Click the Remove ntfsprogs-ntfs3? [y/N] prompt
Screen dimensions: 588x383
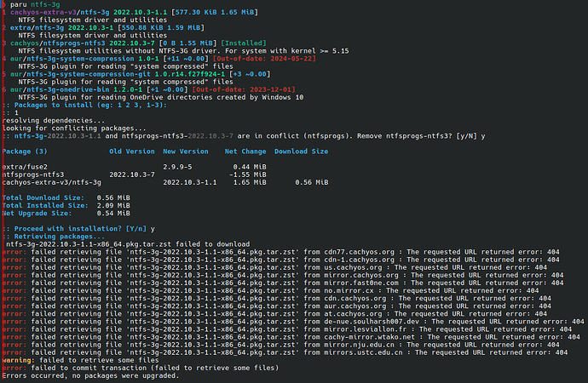[x=417, y=136]
